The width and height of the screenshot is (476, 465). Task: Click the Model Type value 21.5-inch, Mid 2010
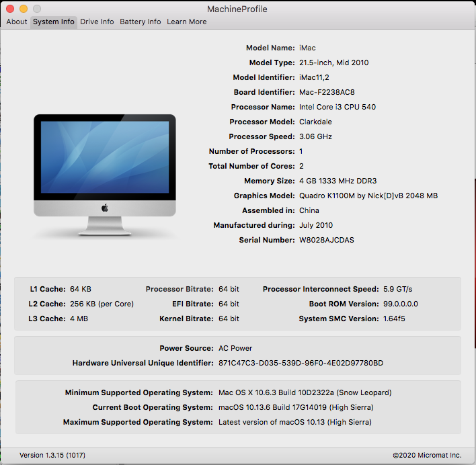[x=333, y=62]
